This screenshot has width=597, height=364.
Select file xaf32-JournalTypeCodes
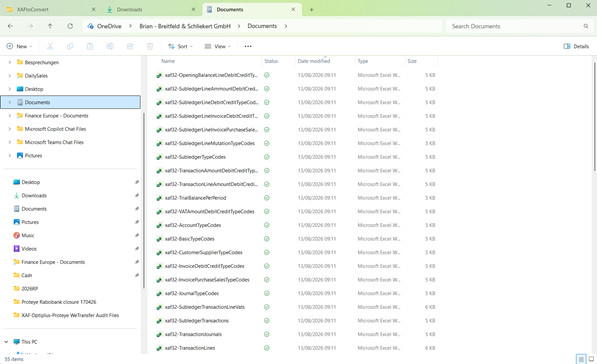click(x=192, y=294)
